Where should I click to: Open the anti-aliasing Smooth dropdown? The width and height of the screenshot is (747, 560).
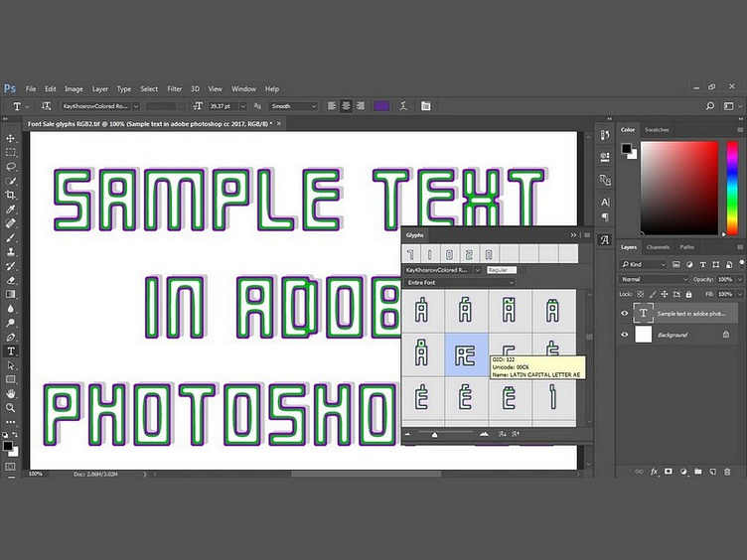pos(293,105)
